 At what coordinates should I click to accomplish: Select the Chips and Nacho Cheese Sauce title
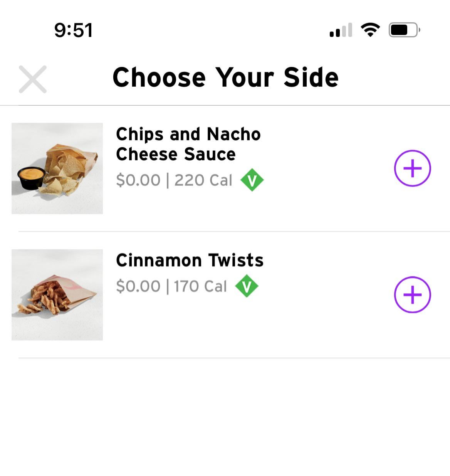tap(188, 144)
